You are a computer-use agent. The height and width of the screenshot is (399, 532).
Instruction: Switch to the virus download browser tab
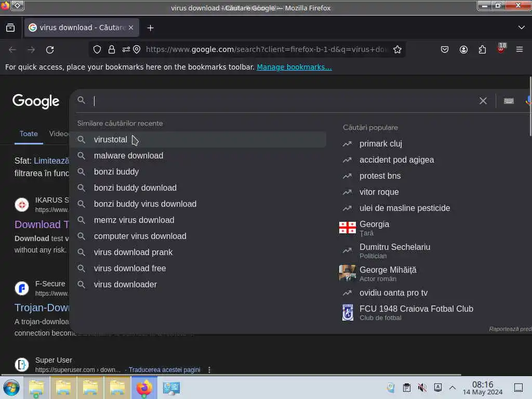(x=82, y=28)
